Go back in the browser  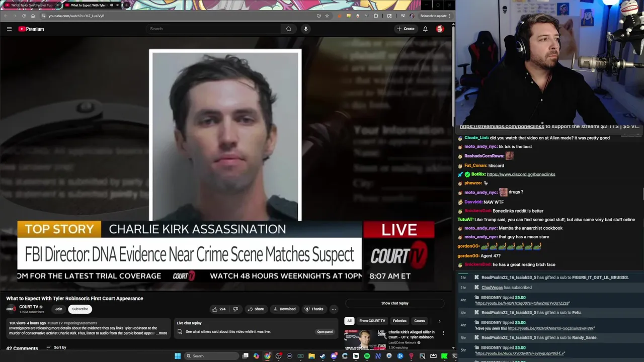click(6, 16)
